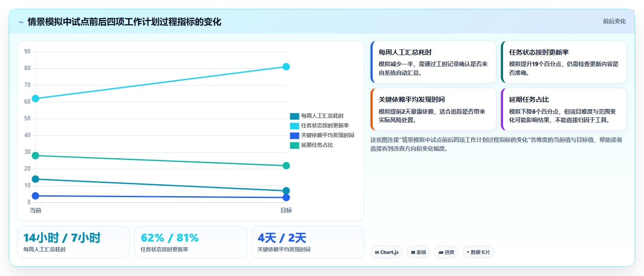
Task: Click the 进度 tag
Action: coord(446,252)
